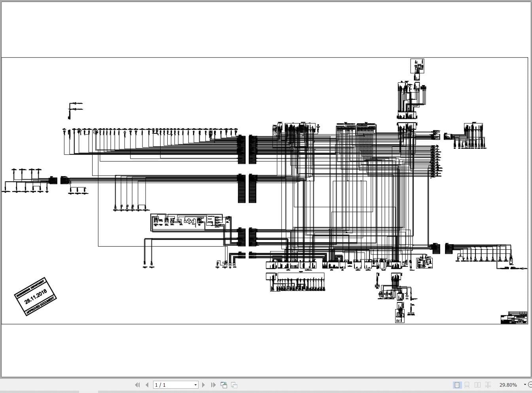The height and width of the screenshot is (393, 532).
Task: Toggle single page layout mode
Action: coord(457,385)
